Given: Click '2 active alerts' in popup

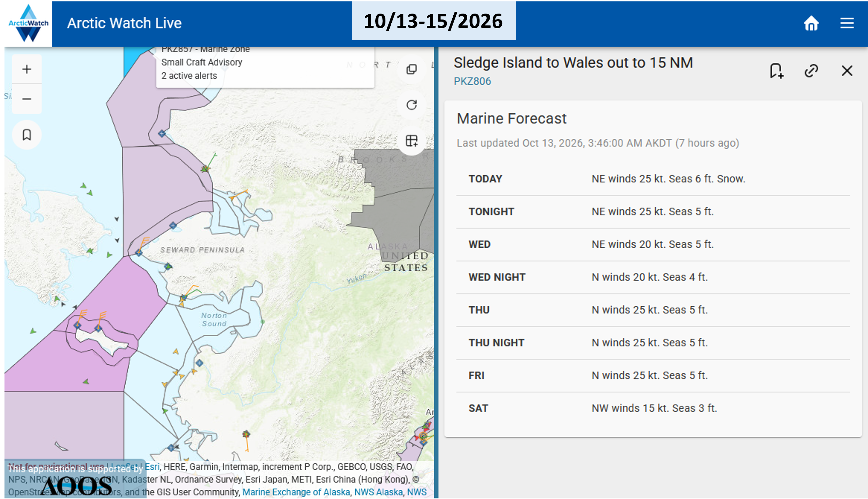Looking at the screenshot, I should click(189, 76).
